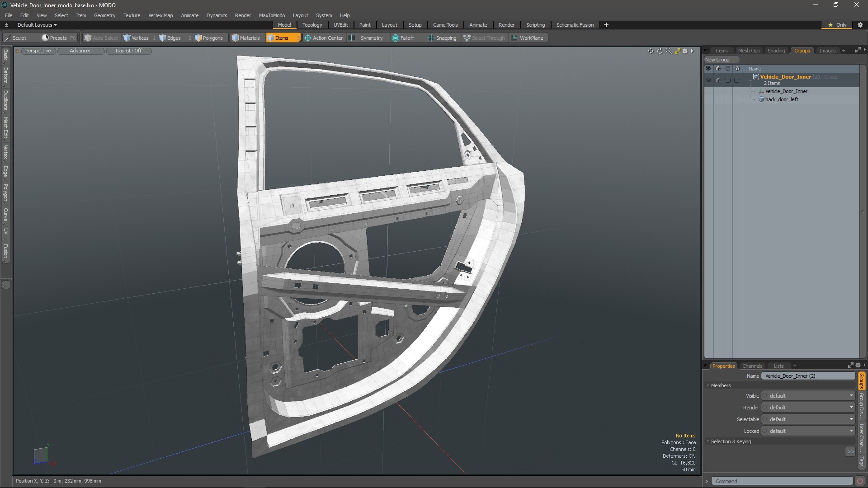Collapse the Selection & Keying section
This screenshot has width=868, height=488.
[x=708, y=441]
